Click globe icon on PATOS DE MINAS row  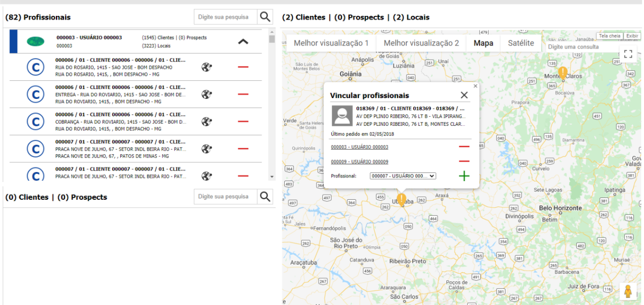(207, 149)
